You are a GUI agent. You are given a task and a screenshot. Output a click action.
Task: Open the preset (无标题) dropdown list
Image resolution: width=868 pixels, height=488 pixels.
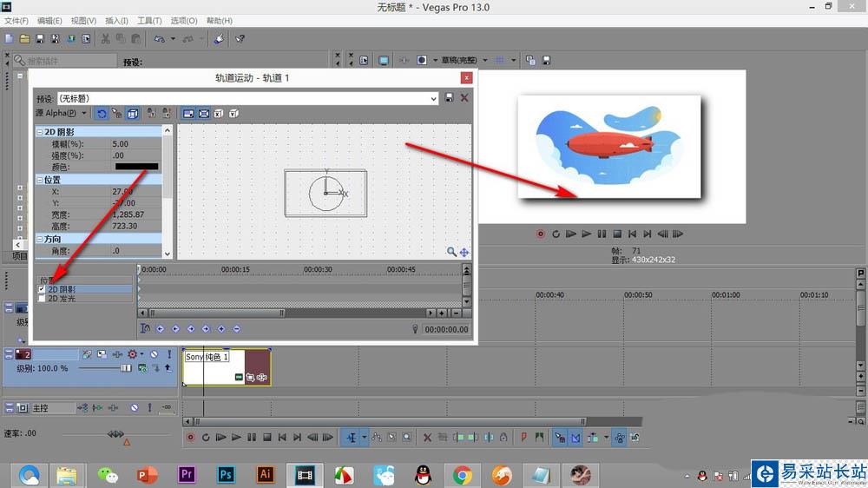coord(433,99)
